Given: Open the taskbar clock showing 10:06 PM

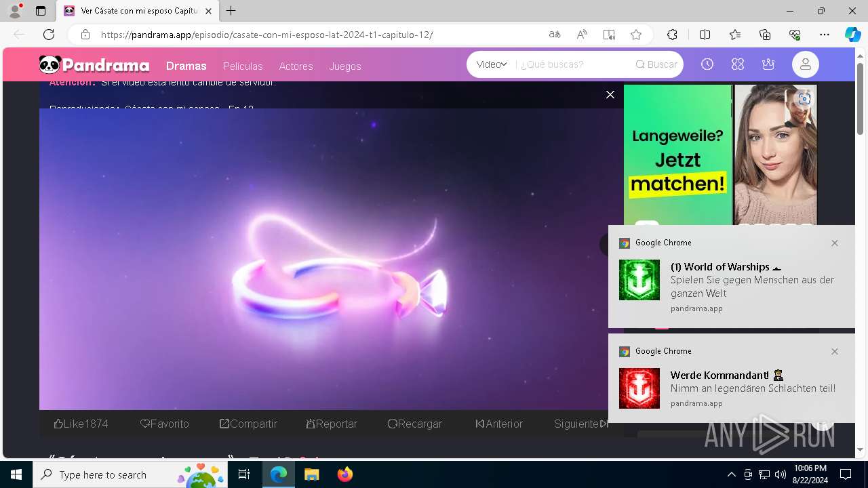Looking at the screenshot, I should (810, 474).
